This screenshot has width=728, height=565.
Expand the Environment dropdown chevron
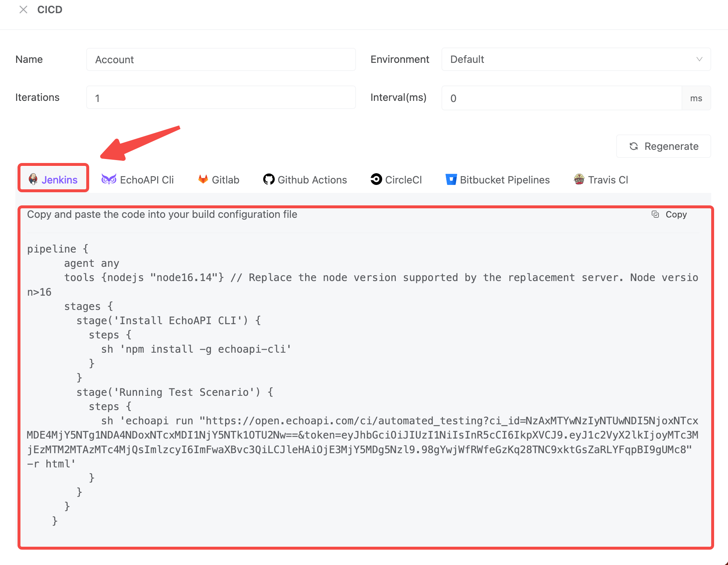699,59
